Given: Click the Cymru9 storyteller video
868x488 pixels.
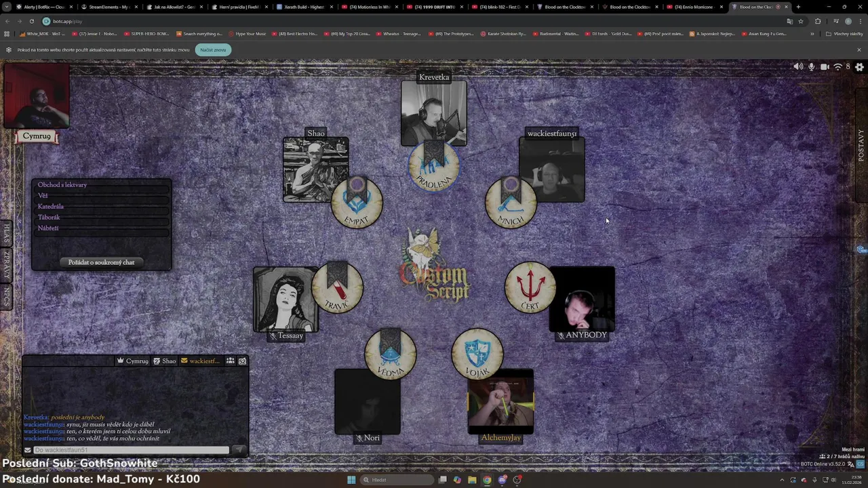Looking at the screenshot, I should [x=37, y=96].
